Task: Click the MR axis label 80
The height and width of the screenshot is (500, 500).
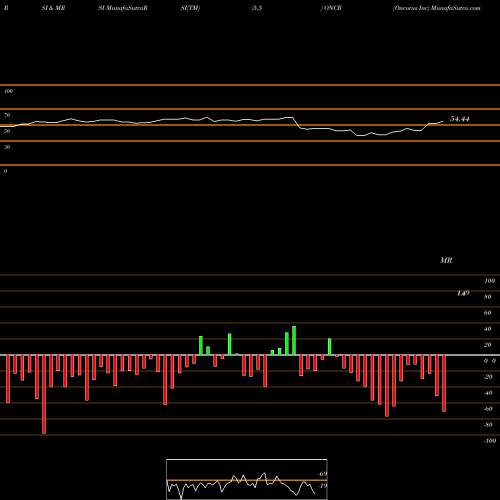Action: tap(488, 297)
